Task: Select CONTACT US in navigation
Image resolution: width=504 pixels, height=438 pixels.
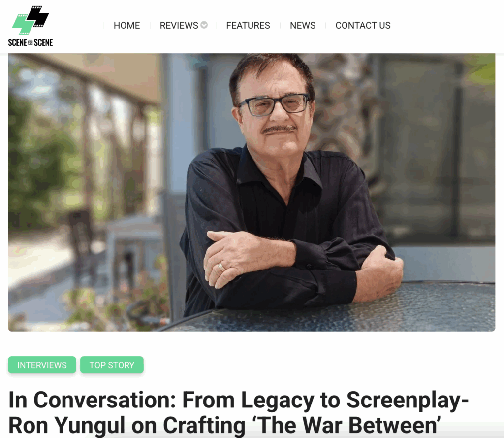Action: point(363,25)
